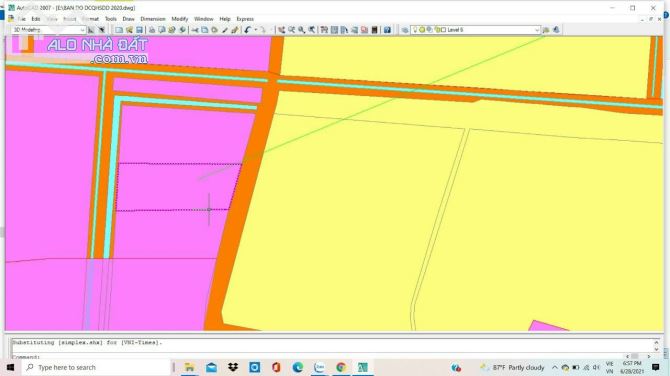Open the File menu
670x376 pixels.
21,19
